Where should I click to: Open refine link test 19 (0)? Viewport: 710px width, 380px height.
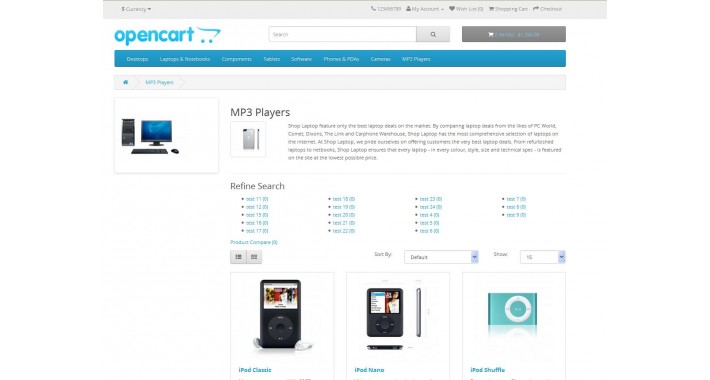pyautogui.click(x=344, y=207)
